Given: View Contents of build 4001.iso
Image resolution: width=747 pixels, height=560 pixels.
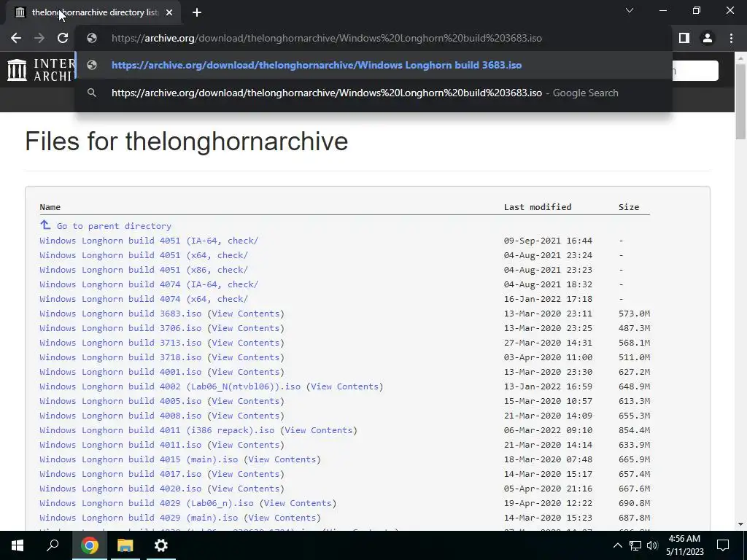Looking at the screenshot, I should [245, 372].
